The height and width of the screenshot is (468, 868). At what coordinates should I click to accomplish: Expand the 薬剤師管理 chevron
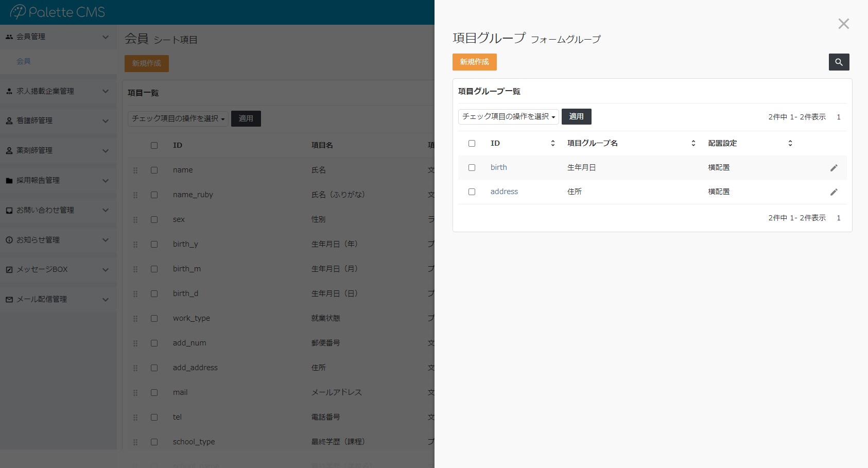(x=106, y=151)
